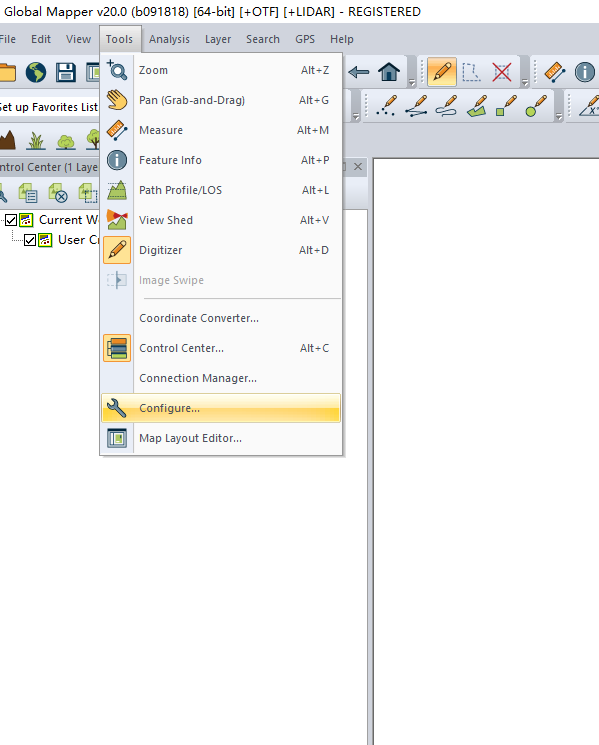Click Zoom tool icon in Tools menu
This screenshot has width=599, height=745.
coord(117,70)
